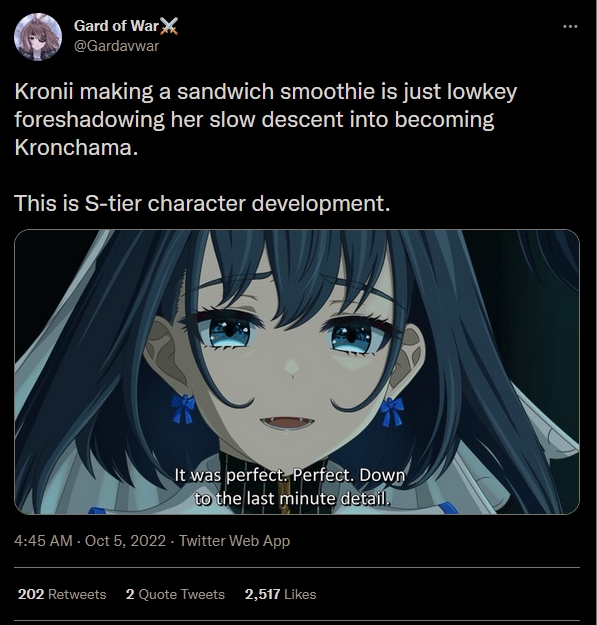Viewport: 597px width, 625px height.
Task: Open the Twitter Web App source link
Action: (x=234, y=541)
